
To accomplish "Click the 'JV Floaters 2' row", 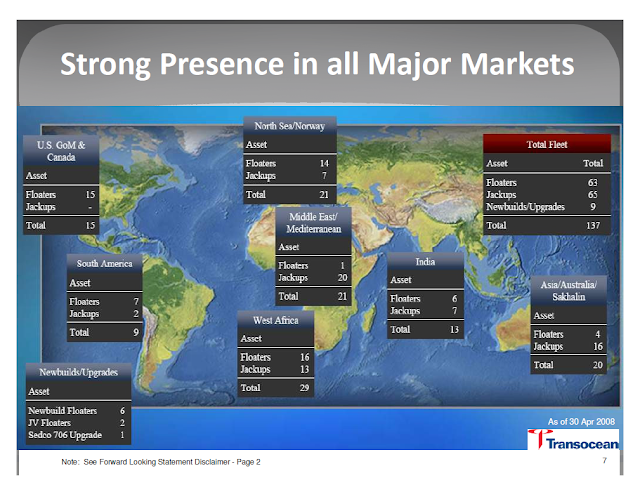I will click(x=78, y=423).
